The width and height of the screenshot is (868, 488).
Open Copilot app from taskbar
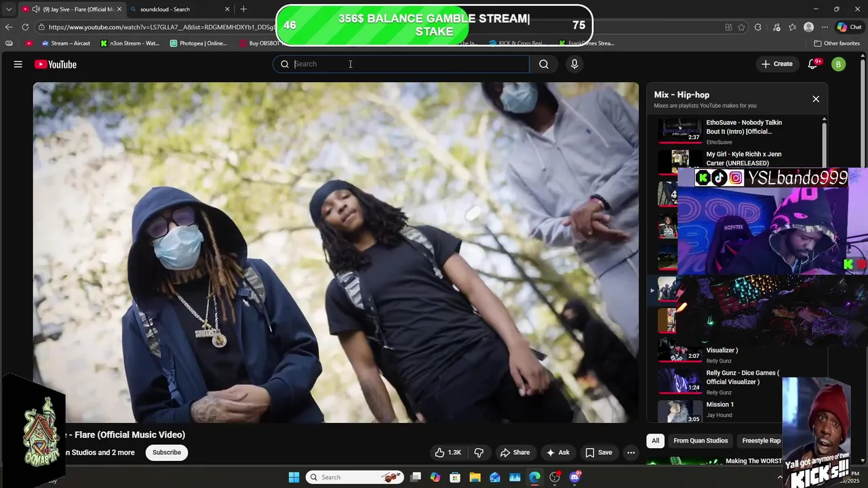pyautogui.click(x=435, y=477)
